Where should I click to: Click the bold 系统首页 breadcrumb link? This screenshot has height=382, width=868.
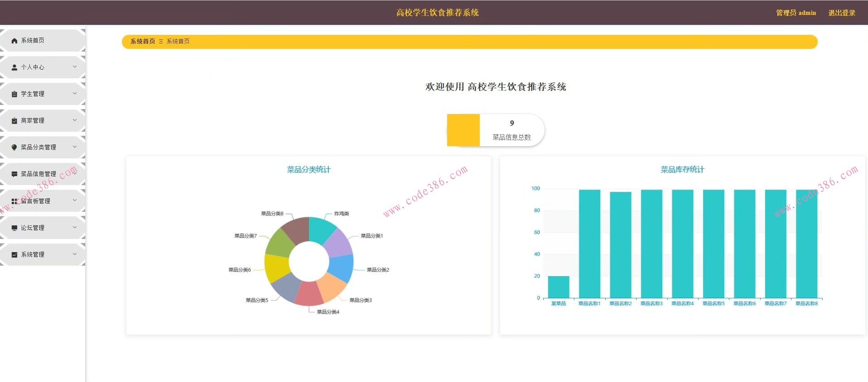click(x=143, y=41)
